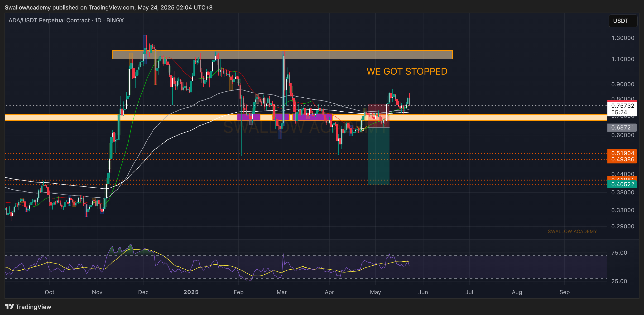Click the 0.63721 price label
The width and height of the screenshot is (644, 315).
[x=622, y=128]
